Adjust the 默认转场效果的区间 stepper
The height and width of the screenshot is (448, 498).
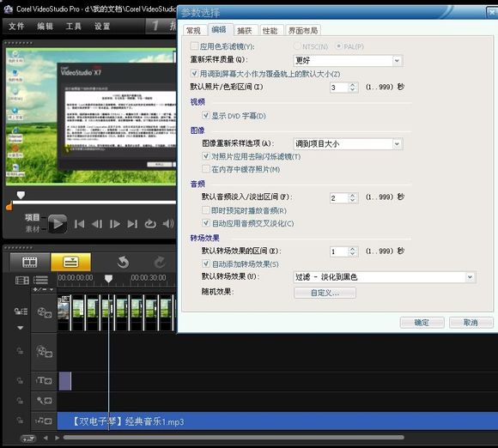[x=352, y=251]
